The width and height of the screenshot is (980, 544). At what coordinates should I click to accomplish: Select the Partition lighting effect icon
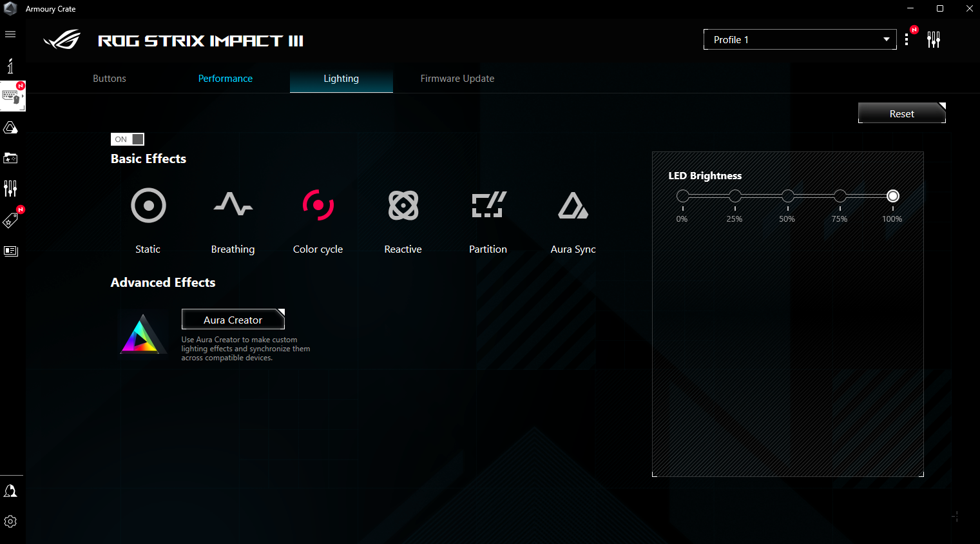point(489,204)
